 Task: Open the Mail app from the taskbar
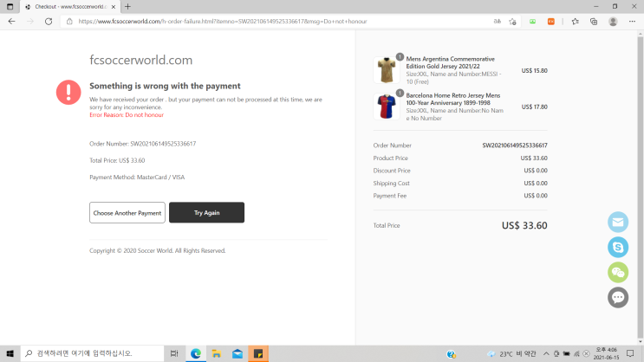pyautogui.click(x=237, y=353)
